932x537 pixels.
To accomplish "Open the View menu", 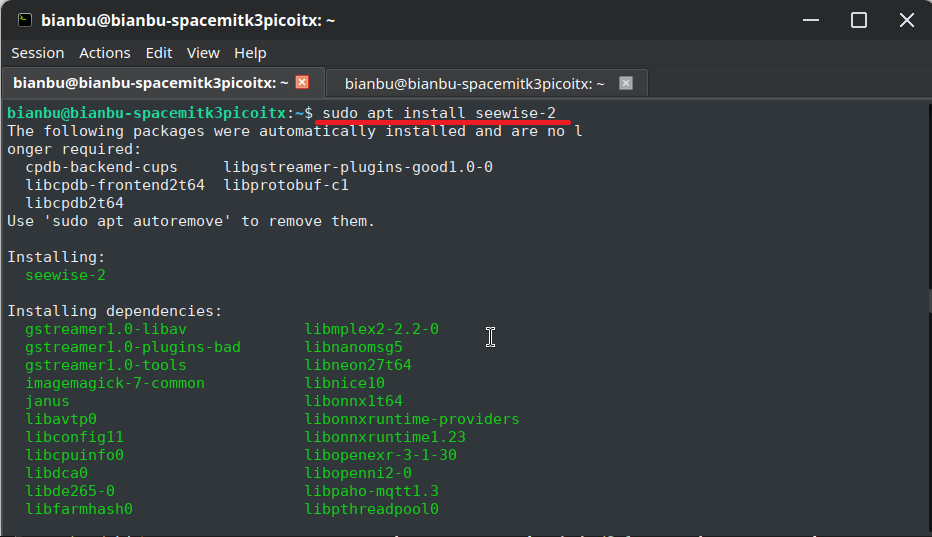I will (203, 53).
